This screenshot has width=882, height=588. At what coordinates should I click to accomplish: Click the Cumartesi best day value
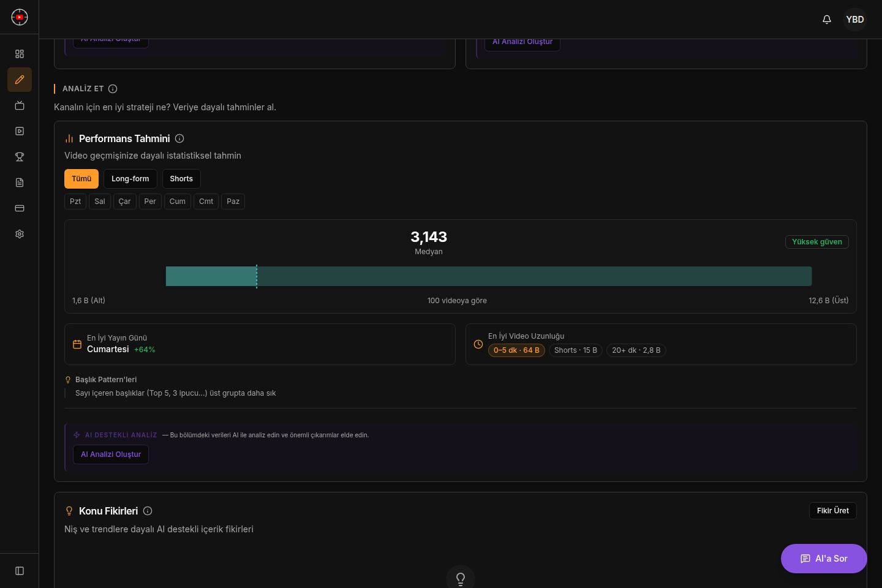[108, 349]
